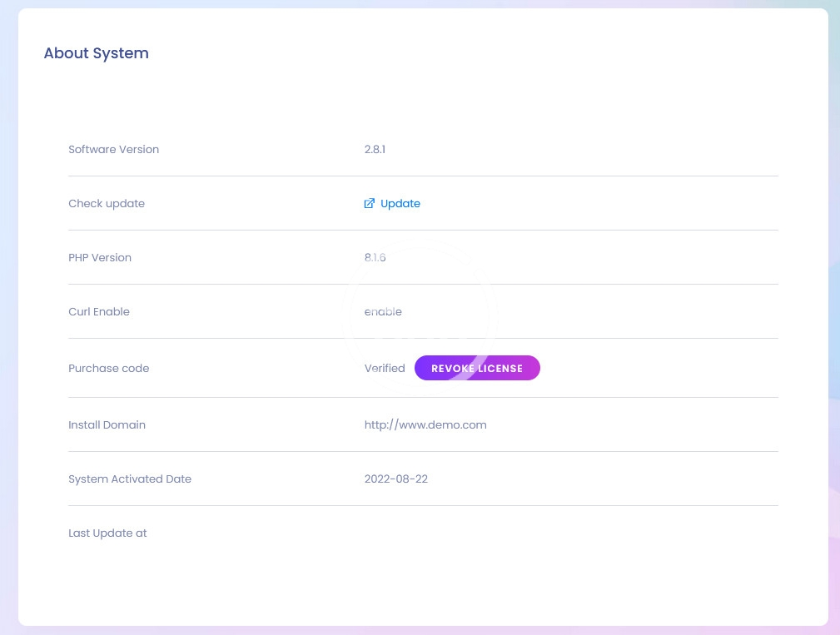Click the http://www.demo.com domain value
This screenshot has height=635, width=840.
pos(425,425)
